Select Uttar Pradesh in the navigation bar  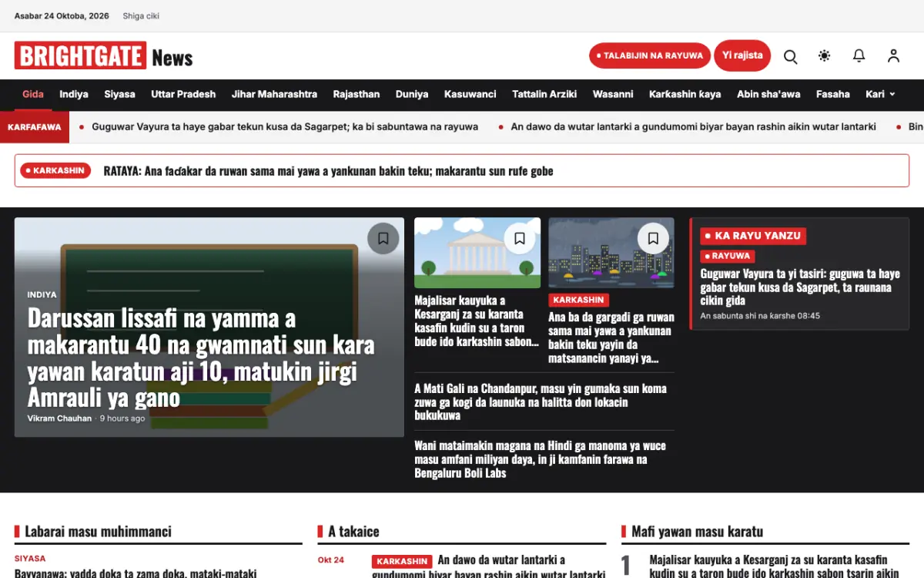click(x=183, y=94)
